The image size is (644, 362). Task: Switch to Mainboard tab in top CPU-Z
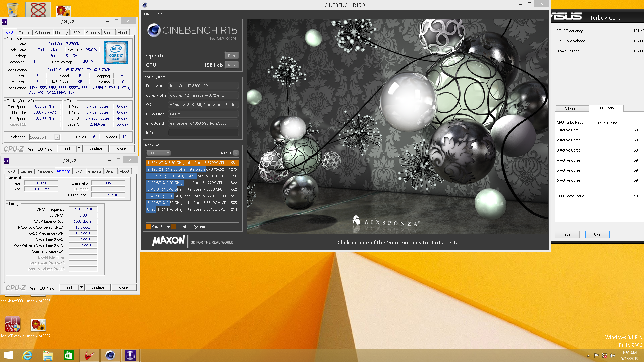43,33
